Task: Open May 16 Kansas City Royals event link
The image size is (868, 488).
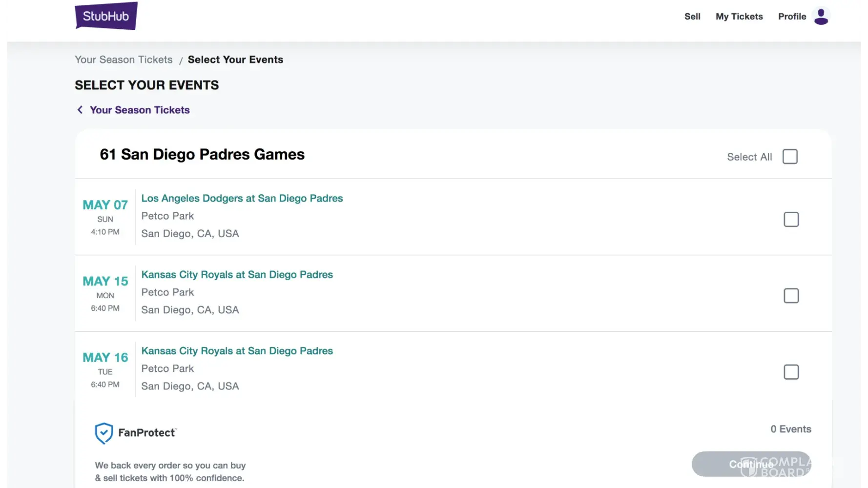Action: tap(237, 351)
